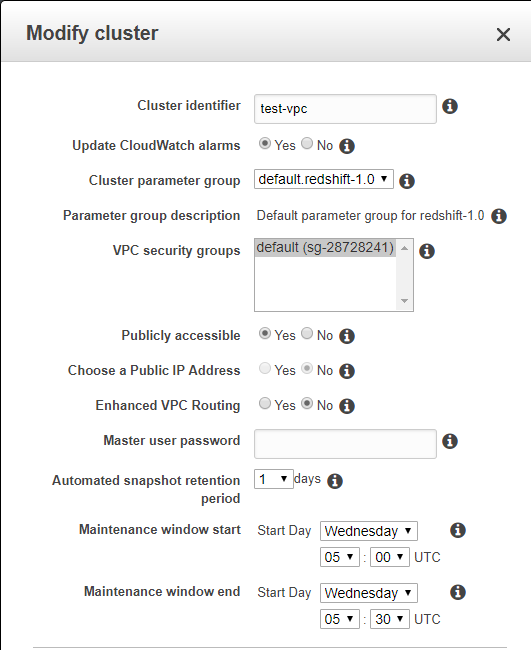Click info icon next to Cluster identifier
The width and height of the screenshot is (531, 650).
coord(450,106)
